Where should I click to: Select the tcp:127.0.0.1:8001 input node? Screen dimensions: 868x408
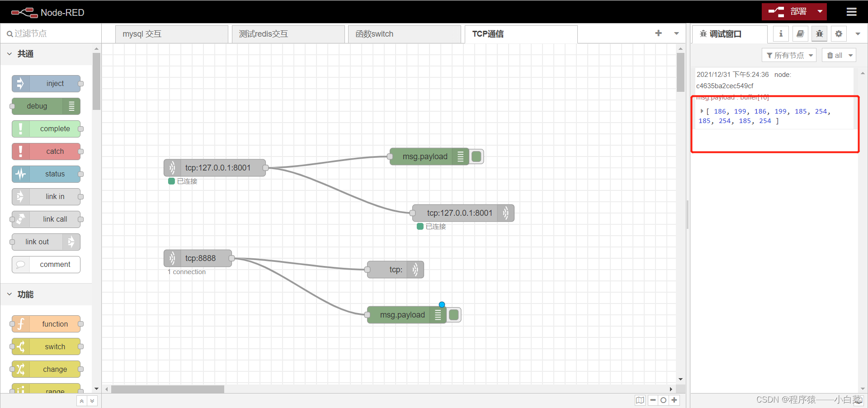215,168
